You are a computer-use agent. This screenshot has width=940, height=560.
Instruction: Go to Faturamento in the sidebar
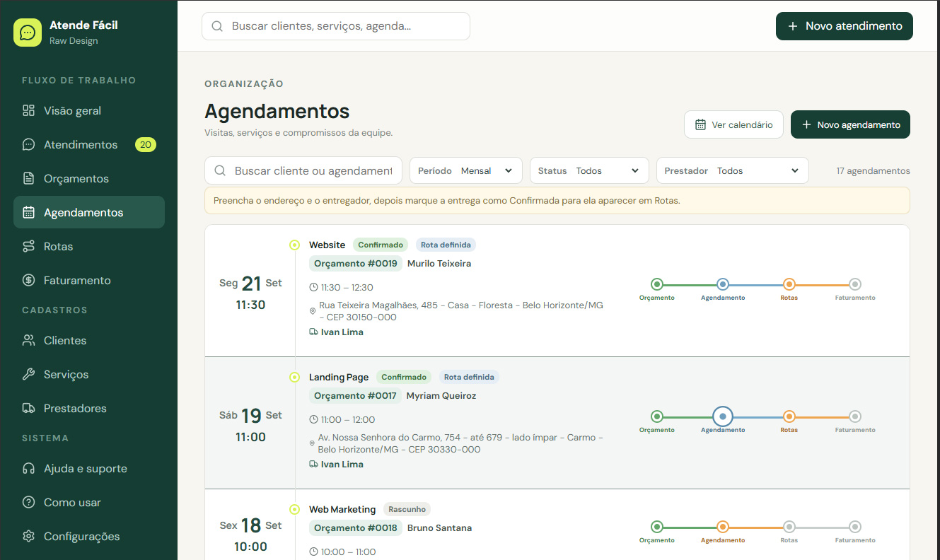pos(89,280)
